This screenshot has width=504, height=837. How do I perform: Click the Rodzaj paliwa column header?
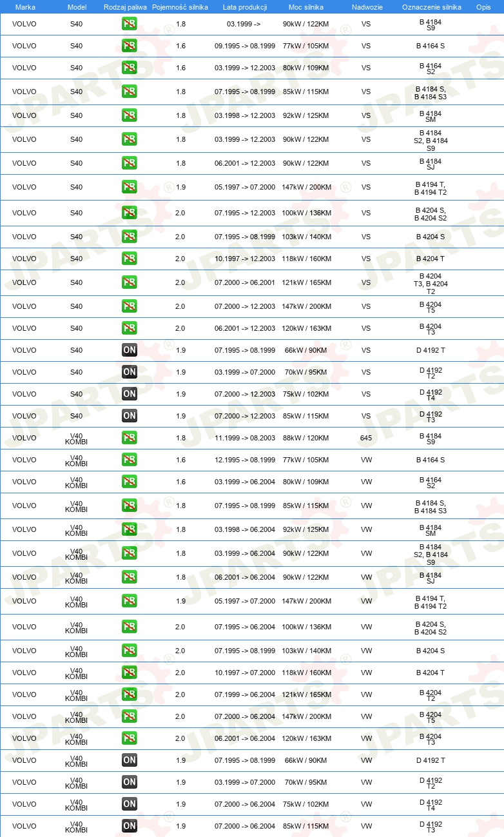125,6
